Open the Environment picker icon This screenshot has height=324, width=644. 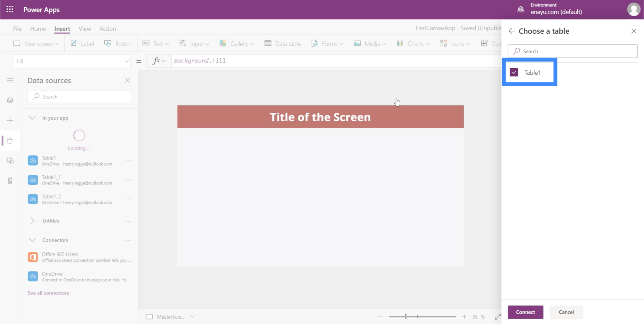tap(521, 9)
